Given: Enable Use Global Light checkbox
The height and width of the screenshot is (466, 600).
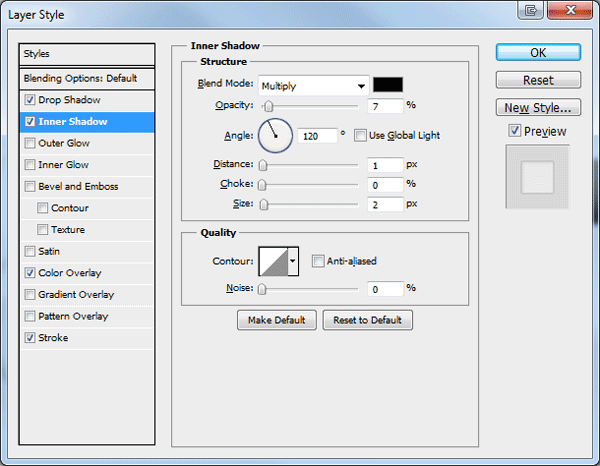Looking at the screenshot, I should [360, 135].
